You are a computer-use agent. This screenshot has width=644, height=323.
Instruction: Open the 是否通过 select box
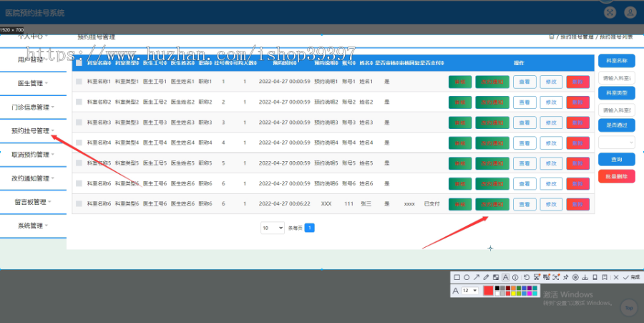point(617,143)
